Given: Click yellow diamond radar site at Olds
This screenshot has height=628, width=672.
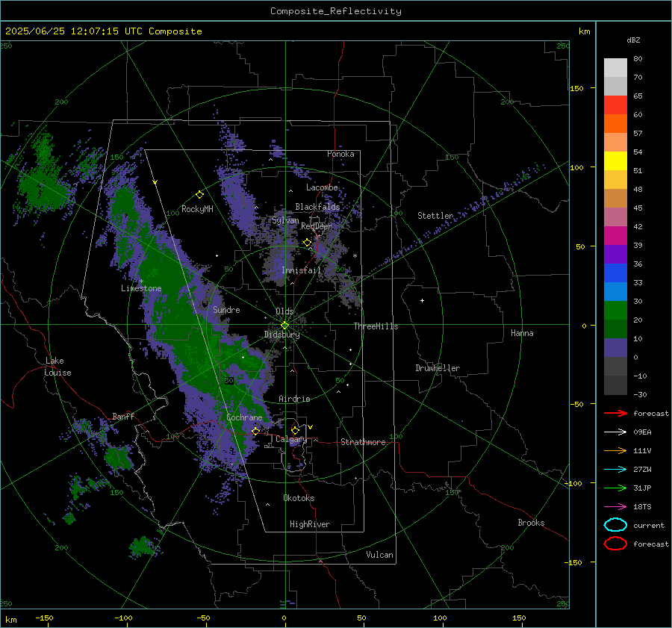Looking at the screenshot, I should (x=284, y=326).
